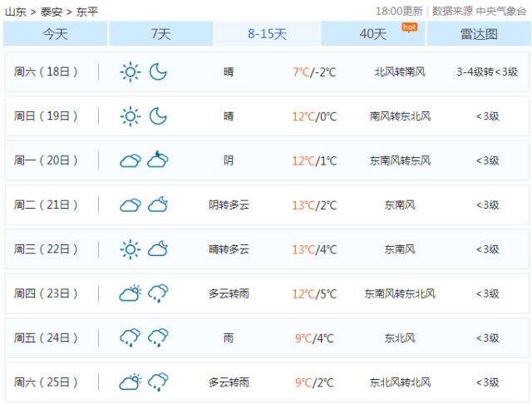
Task: Click the 9℃/4℃ temperature value
Action: (x=314, y=338)
